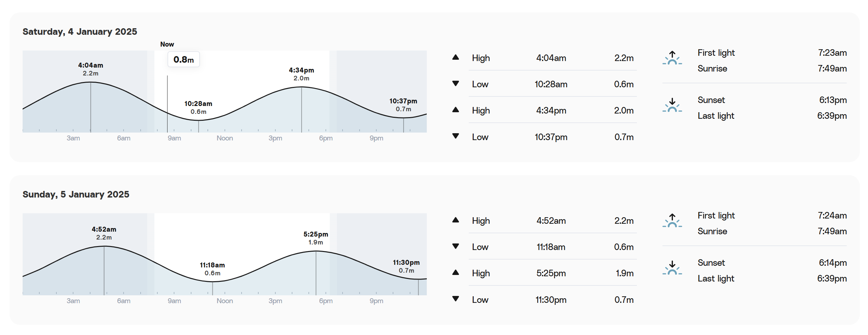Click the Saturday sunset icon
Viewport: 868px width, 335px height.
click(x=672, y=105)
